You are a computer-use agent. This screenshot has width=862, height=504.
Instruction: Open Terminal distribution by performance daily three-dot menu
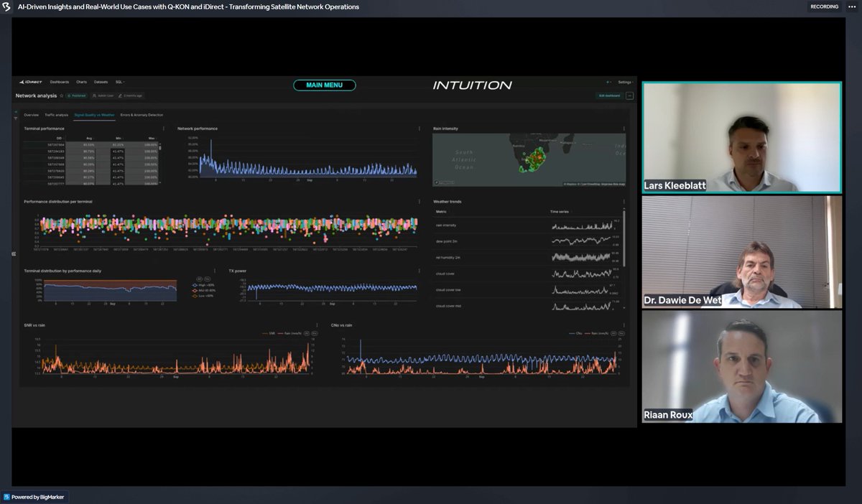tap(215, 271)
